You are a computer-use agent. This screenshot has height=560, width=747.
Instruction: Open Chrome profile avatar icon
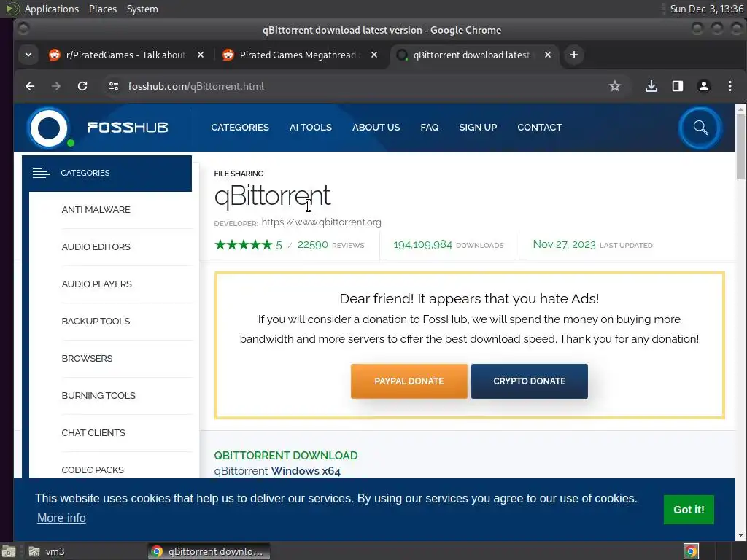[704, 86]
